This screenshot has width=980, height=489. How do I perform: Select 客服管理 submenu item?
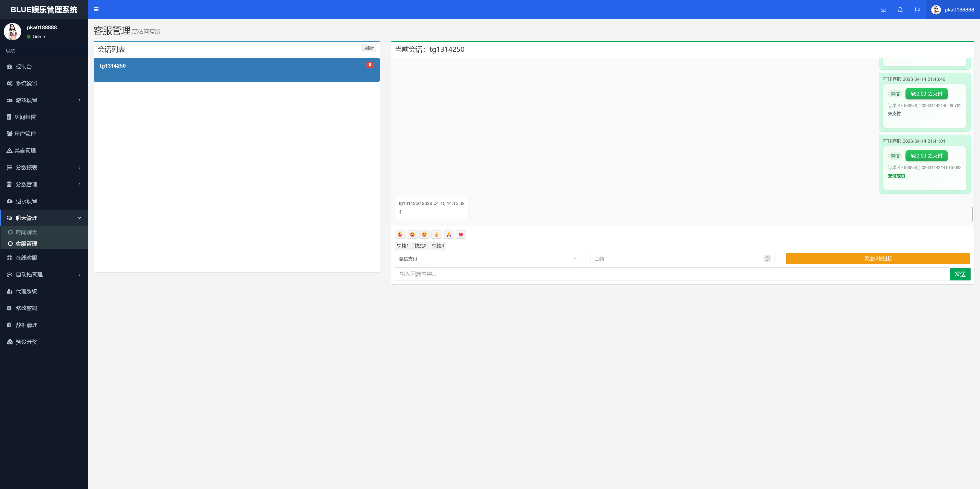point(44,243)
